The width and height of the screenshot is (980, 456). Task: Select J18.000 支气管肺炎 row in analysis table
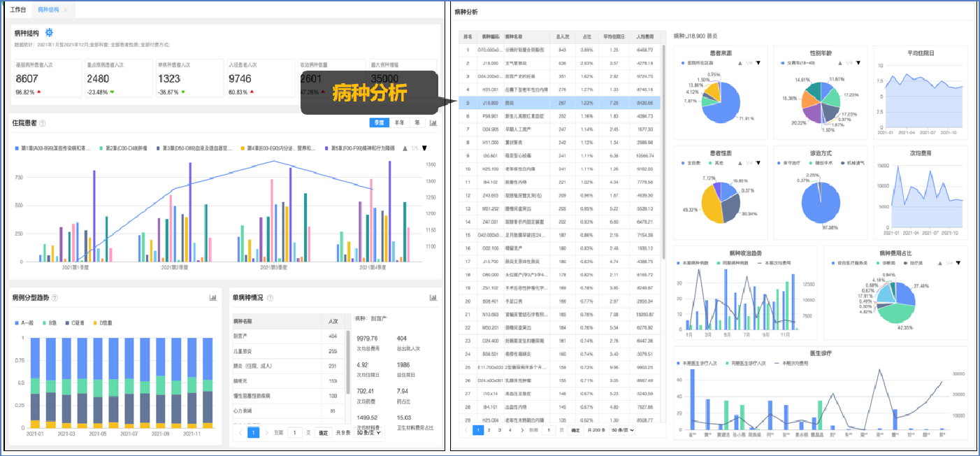pyautogui.click(x=560, y=63)
